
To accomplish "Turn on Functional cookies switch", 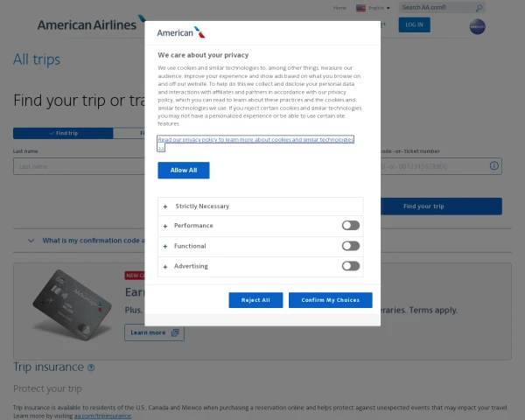I will pyautogui.click(x=350, y=246).
